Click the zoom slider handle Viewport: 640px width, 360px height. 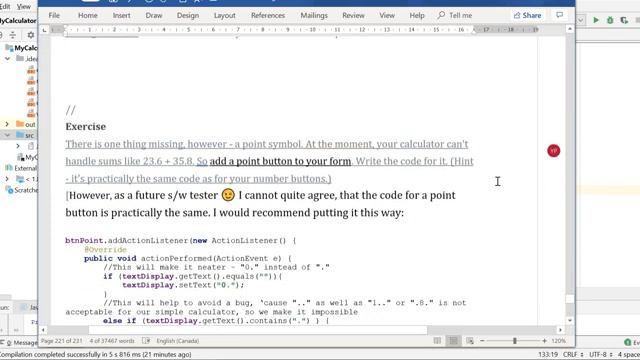coord(515,341)
